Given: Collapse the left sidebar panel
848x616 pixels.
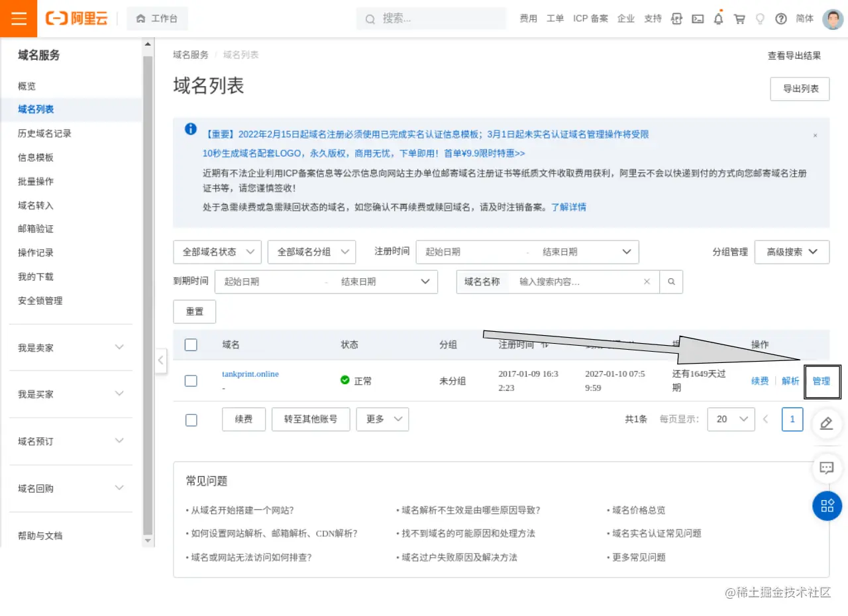Looking at the screenshot, I should (161, 361).
